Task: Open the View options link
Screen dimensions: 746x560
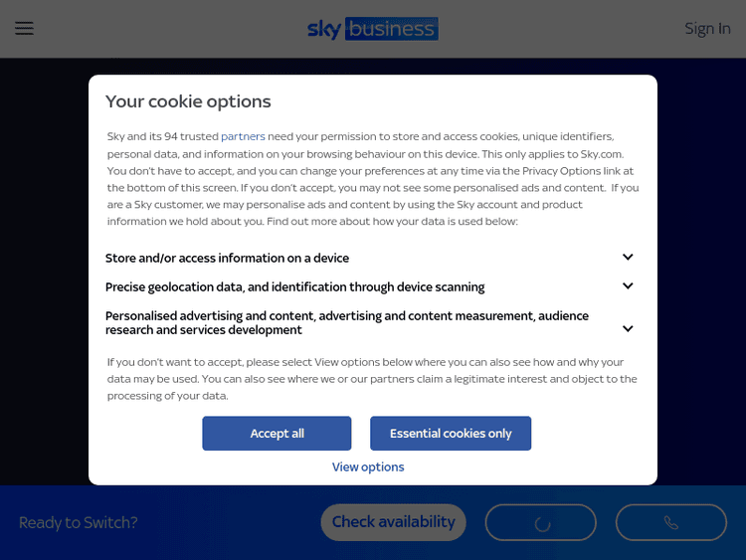Action: point(368,467)
